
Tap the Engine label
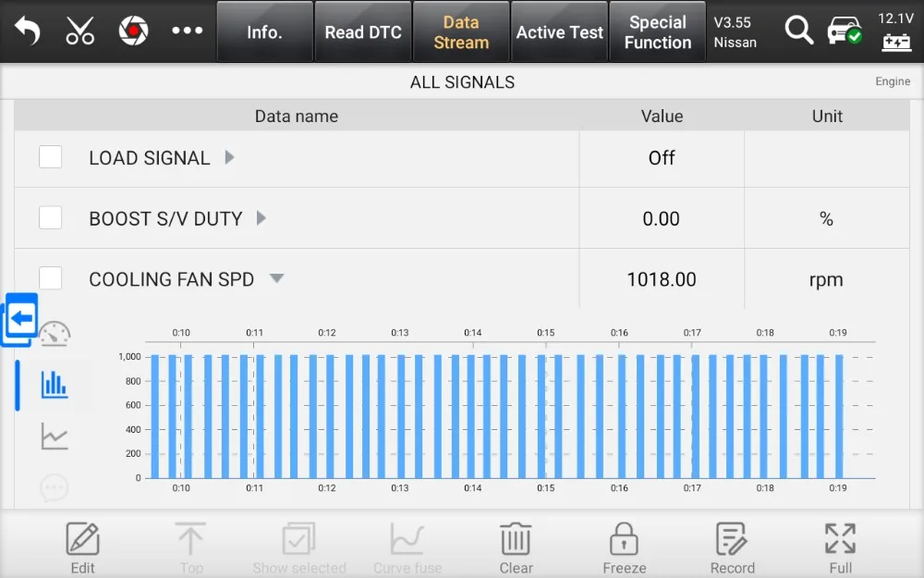coord(893,81)
